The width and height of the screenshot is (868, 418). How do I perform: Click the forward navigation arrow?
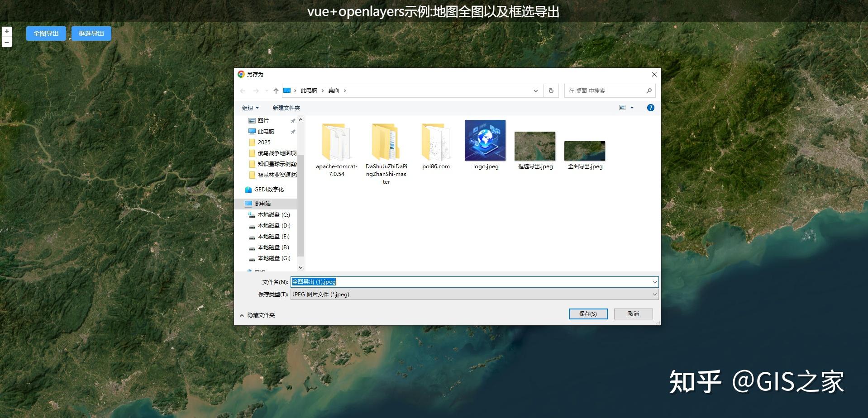[x=255, y=90]
